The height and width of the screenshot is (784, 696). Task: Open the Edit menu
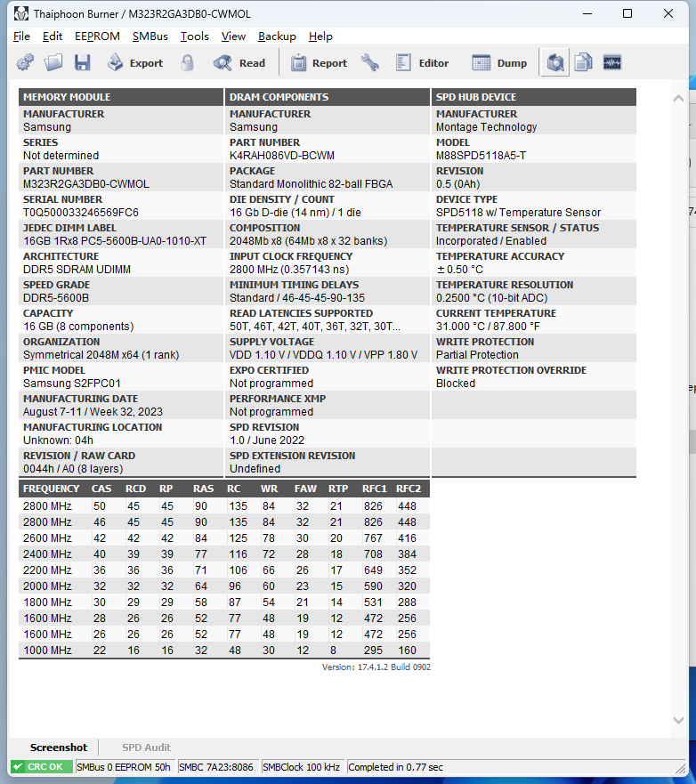(53, 36)
